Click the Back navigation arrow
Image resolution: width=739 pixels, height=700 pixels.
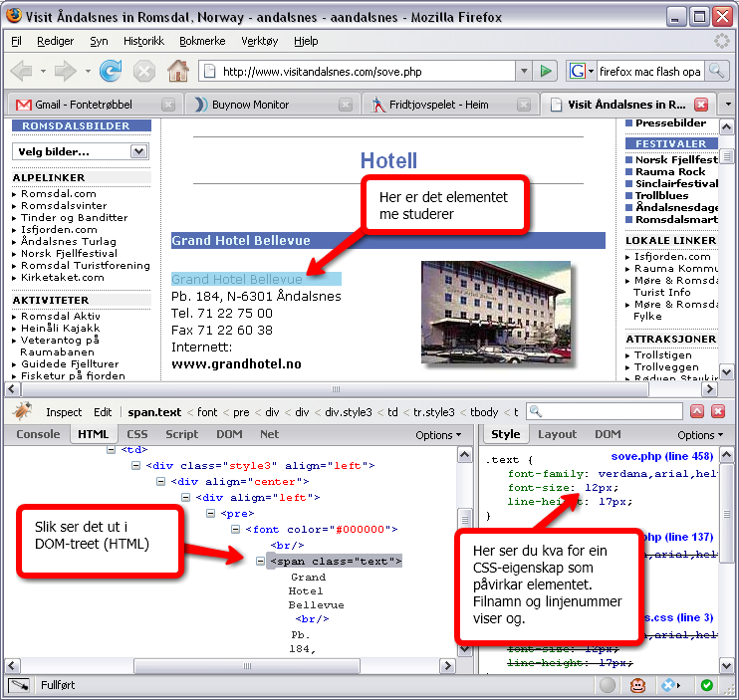pos(21,71)
